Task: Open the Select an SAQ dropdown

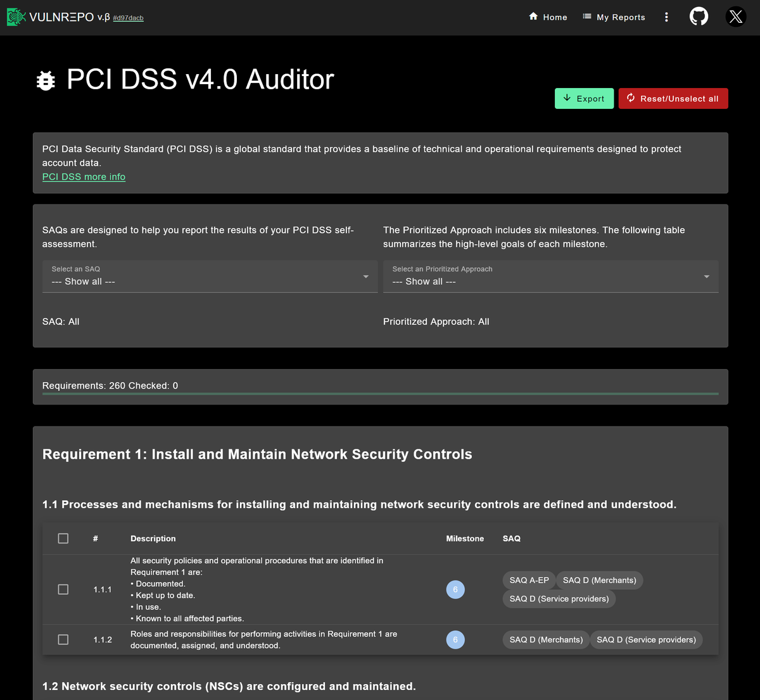Action: (x=210, y=277)
